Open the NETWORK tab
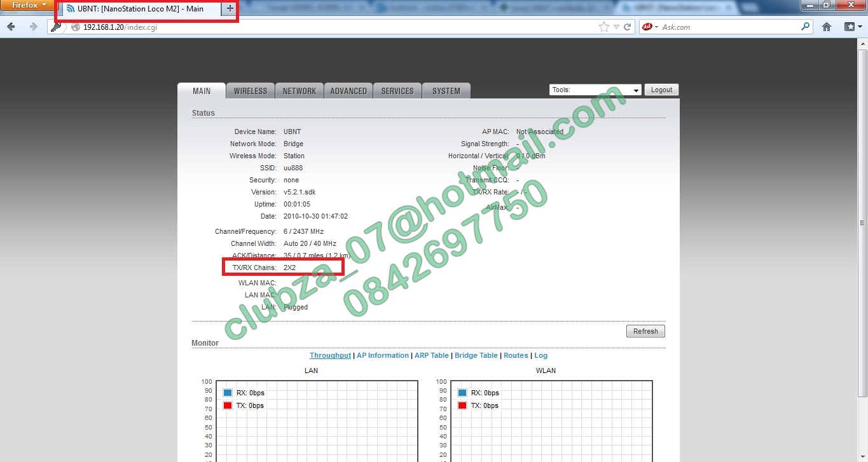 [300, 91]
